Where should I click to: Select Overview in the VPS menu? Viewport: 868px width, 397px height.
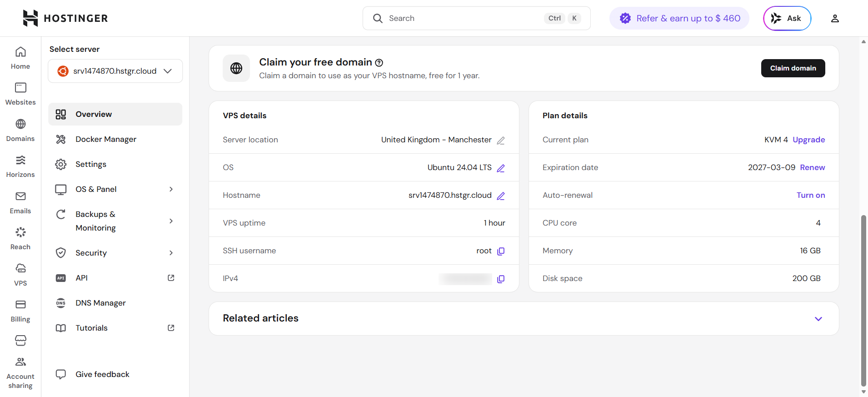[x=115, y=114]
